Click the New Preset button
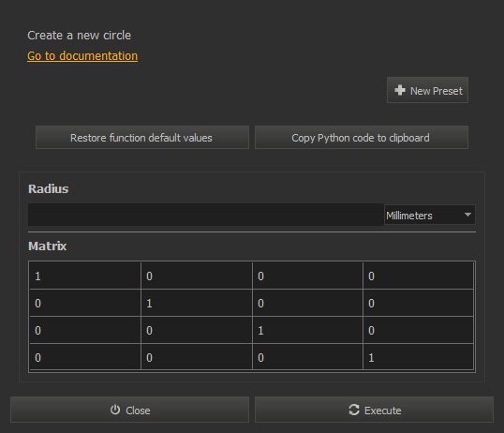Image resolution: width=504 pixels, height=433 pixels. [427, 90]
